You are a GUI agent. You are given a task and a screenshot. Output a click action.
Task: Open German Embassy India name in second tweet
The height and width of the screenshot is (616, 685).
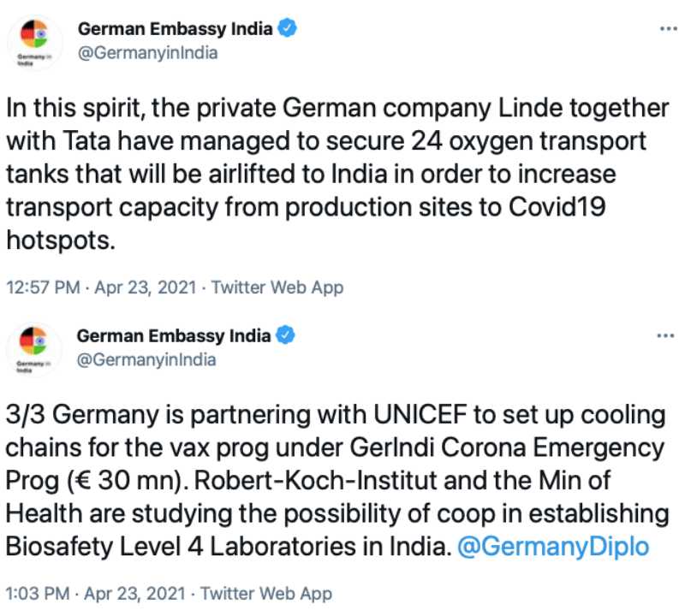click(176, 335)
